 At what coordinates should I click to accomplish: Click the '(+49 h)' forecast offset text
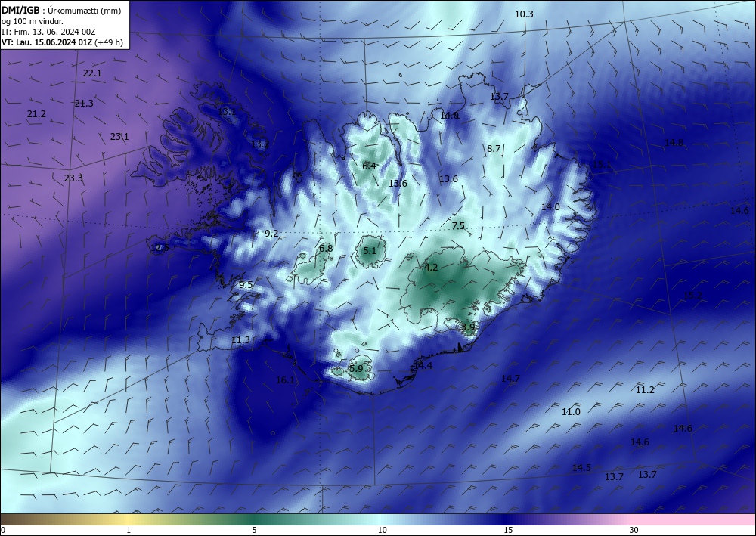[x=109, y=42]
